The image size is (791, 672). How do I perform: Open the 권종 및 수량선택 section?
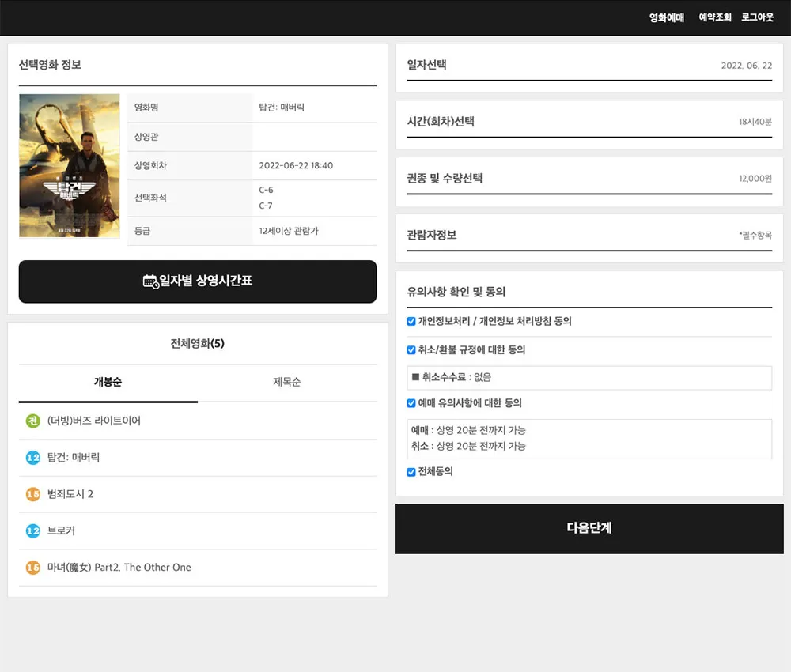pos(589,179)
